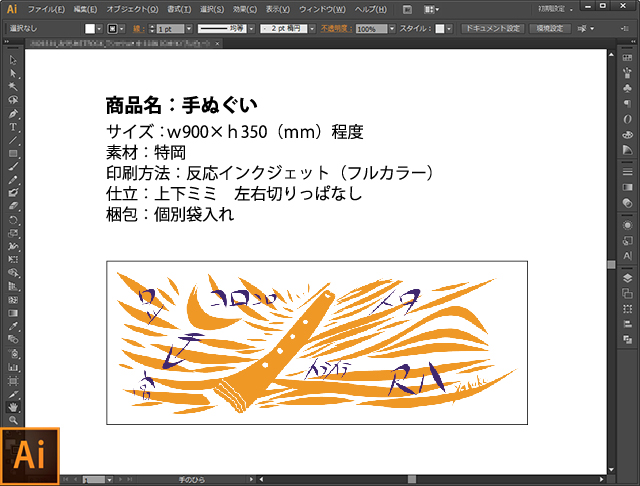Select the Selection tool arrow
Viewport: 640px width, 486px height.
coord(13,60)
